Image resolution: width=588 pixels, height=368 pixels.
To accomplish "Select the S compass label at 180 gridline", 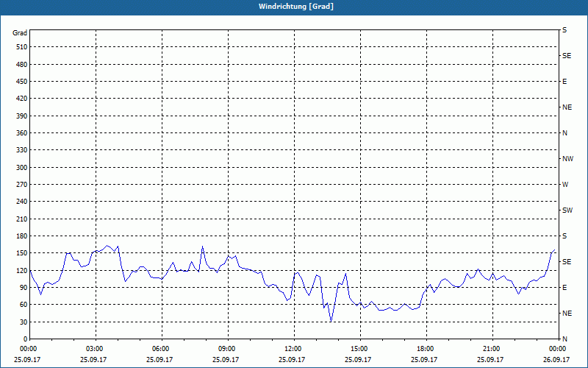I will [564, 236].
